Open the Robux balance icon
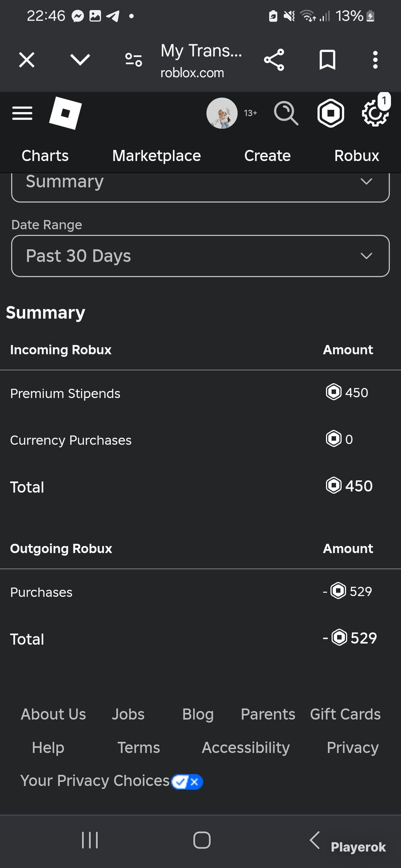The image size is (401, 868). (x=331, y=113)
